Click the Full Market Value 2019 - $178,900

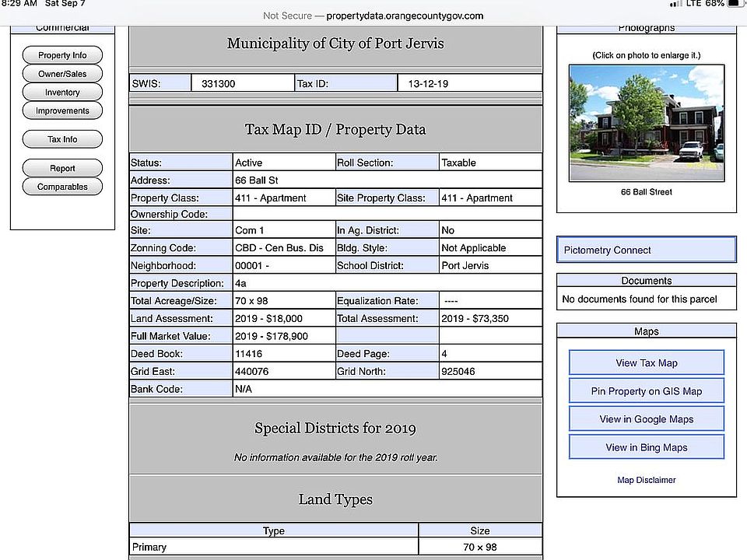pos(271,336)
